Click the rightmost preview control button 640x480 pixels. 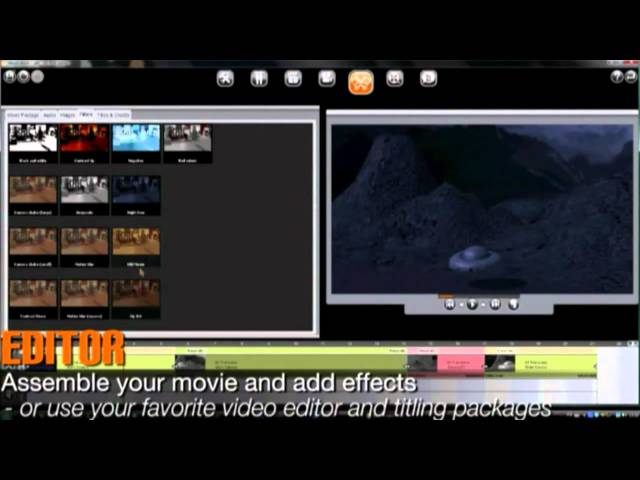(x=513, y=304)
